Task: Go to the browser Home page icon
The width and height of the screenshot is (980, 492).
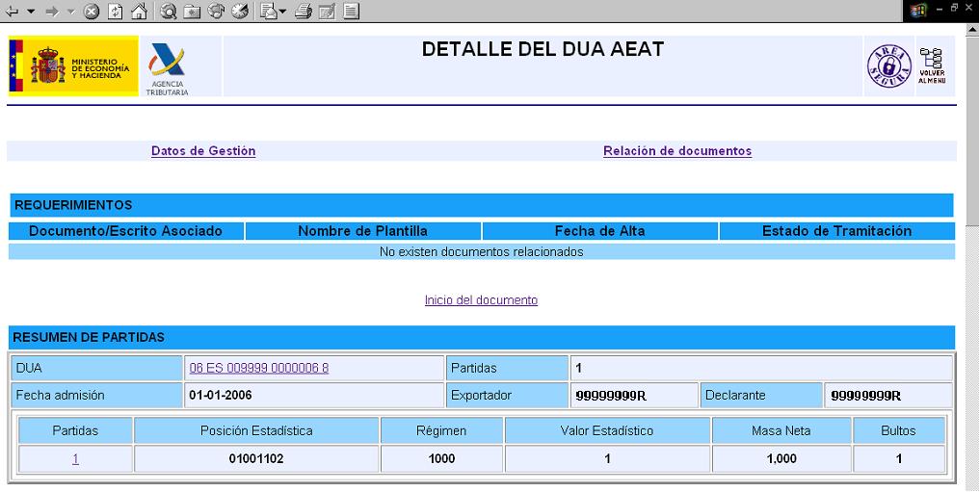Action: [138, 12]
